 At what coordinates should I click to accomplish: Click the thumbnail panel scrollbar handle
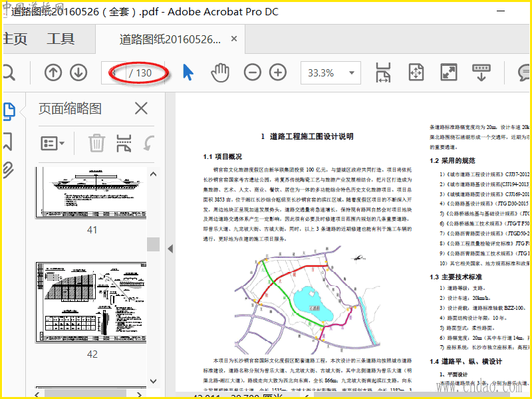[154, 244]
